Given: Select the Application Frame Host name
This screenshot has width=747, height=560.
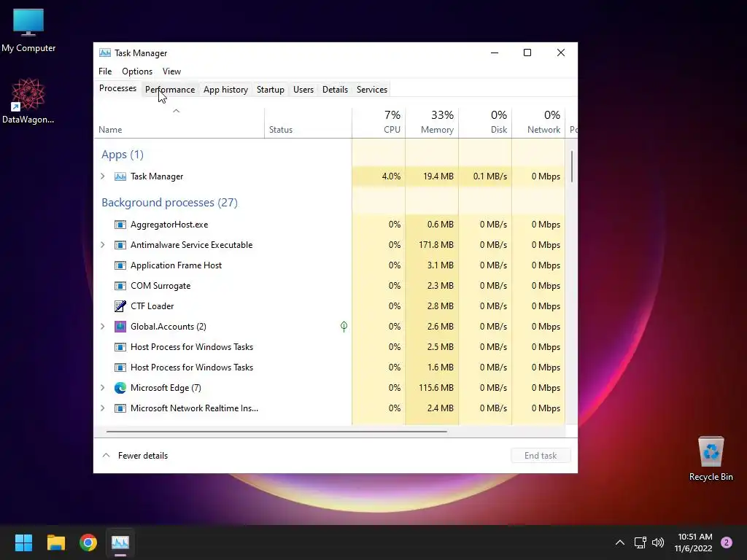Looking at the screenshot, I should point(177,265).
